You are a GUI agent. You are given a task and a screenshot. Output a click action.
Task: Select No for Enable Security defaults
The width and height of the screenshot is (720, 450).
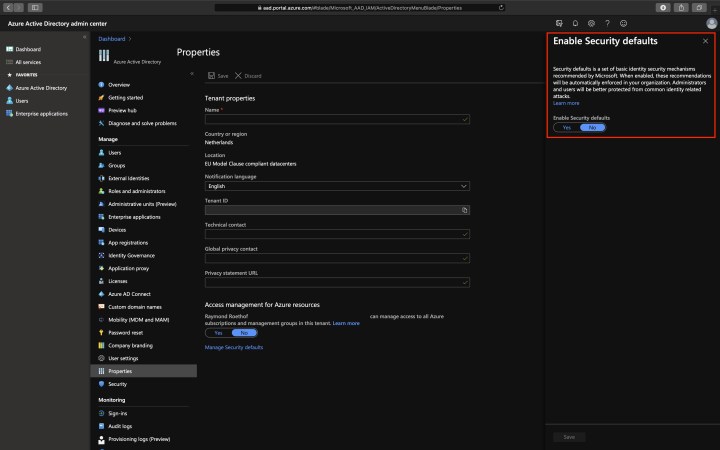[592, 128]
